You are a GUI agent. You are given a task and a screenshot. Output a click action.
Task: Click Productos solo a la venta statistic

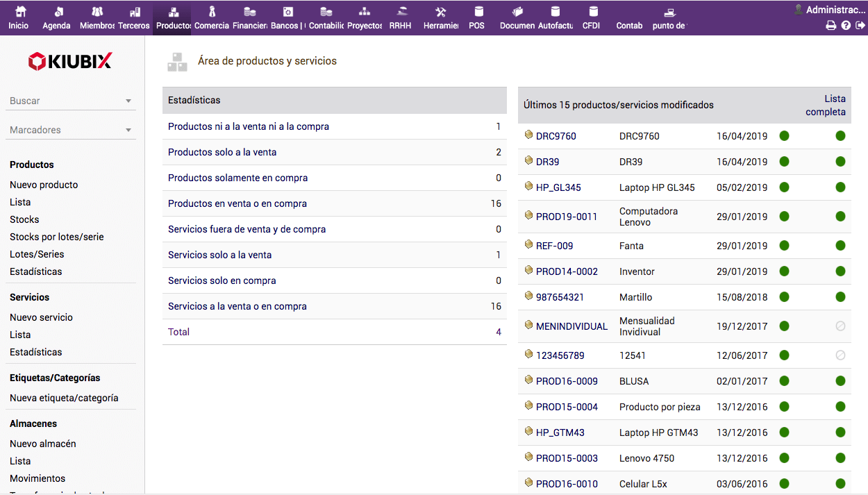click(222, 152)
